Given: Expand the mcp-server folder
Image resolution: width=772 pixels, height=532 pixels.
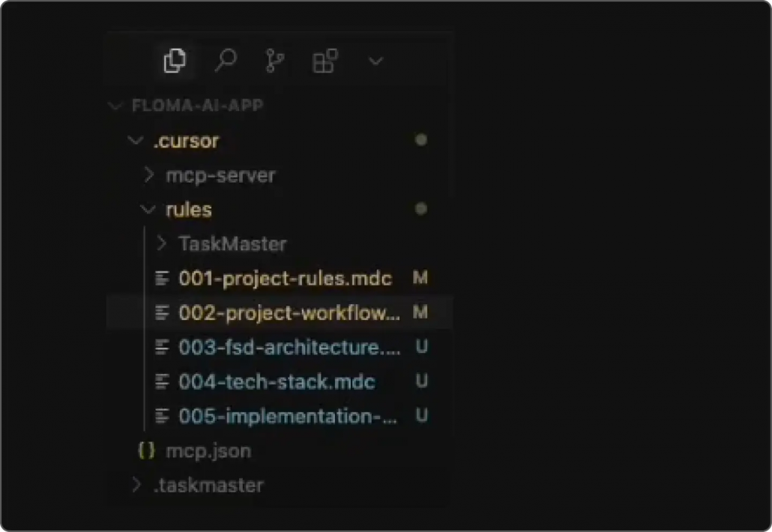Looking at the screenshot, I should [x=220, y=175].
